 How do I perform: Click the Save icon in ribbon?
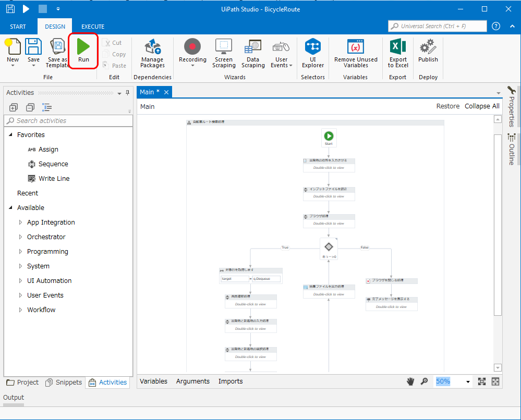(33, 46)
